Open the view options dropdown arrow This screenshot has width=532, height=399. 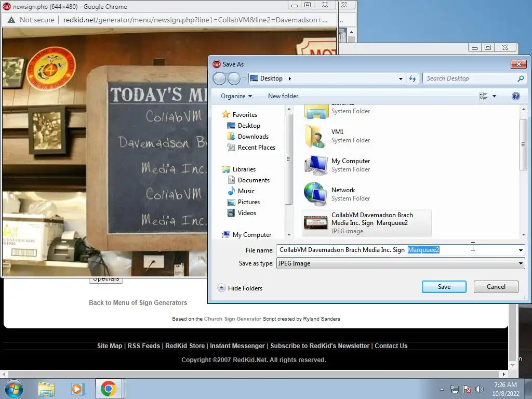coord(495,96)
